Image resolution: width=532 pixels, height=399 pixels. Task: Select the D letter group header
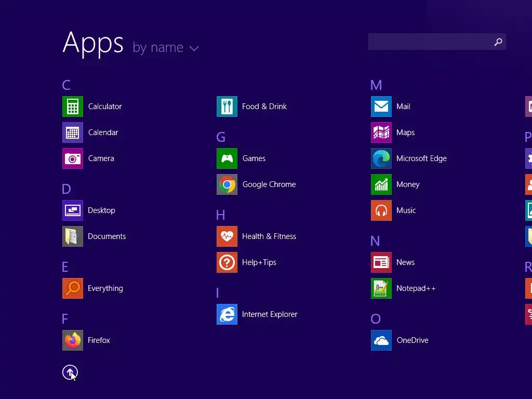[66, 189]
